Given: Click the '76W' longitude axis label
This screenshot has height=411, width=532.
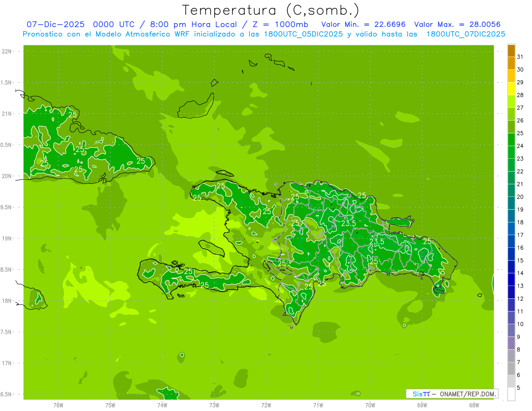Looking at the screenshot, I should point(58,405).
